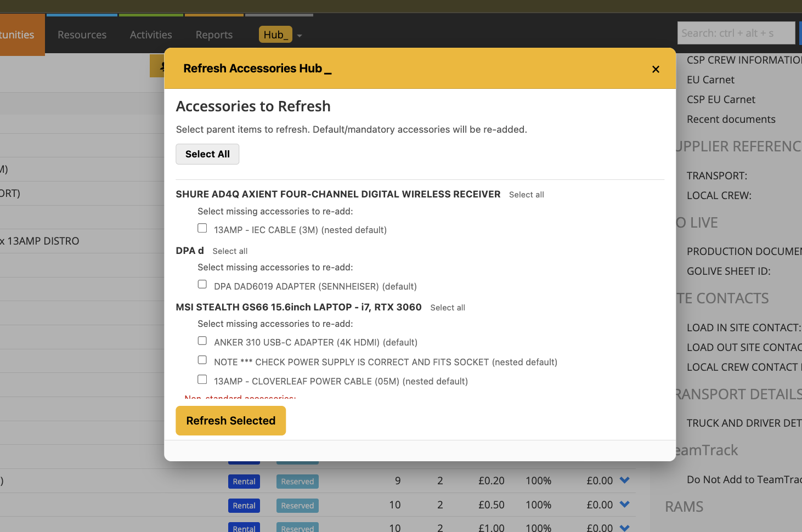The width and height of the screenshot is (802, 532).
Task: Close the Refresh Accessories Hub dialog
Action: pos(656,69)
